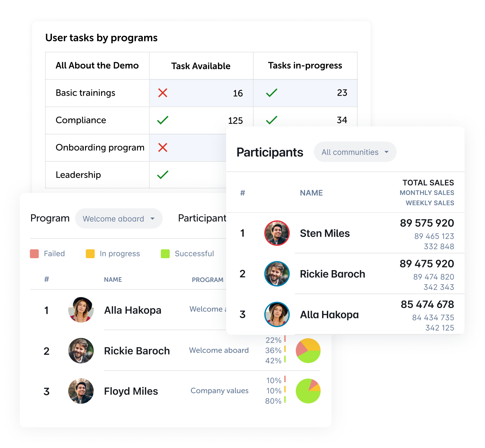Click the dropdown arrow in All communities
This screenshot has height=448, width=485.
coord(387,152)
